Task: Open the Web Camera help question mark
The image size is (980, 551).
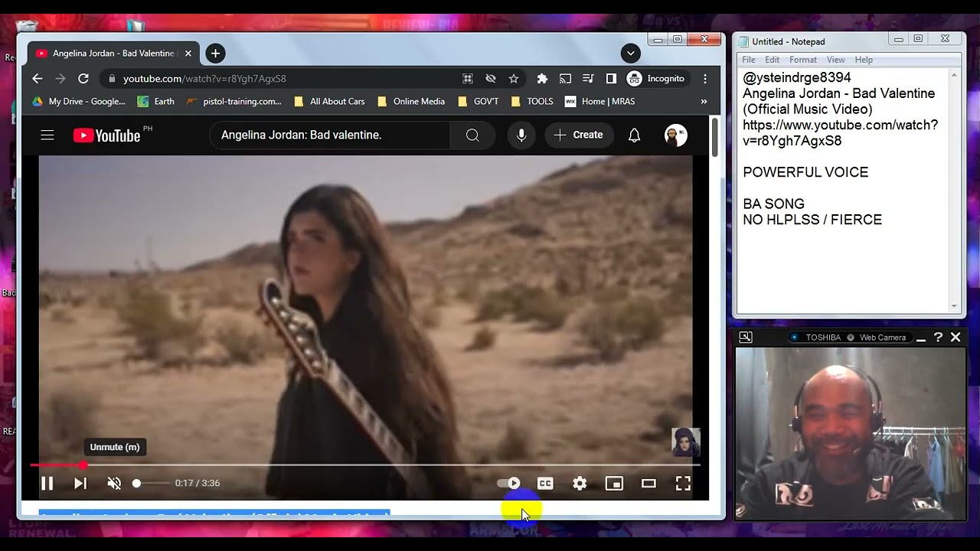Action: point(938,337)
